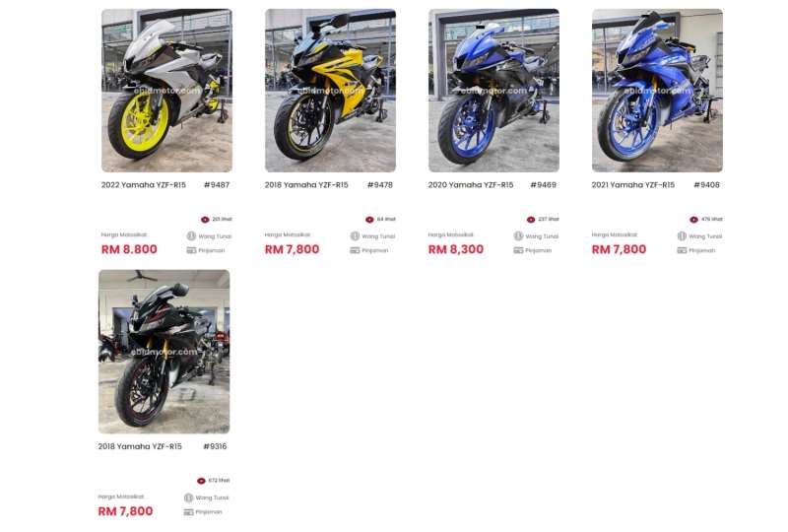Click the Wang Tunai cash icon for #9408
Screen dimensions: 788x532
pos(682,235)
